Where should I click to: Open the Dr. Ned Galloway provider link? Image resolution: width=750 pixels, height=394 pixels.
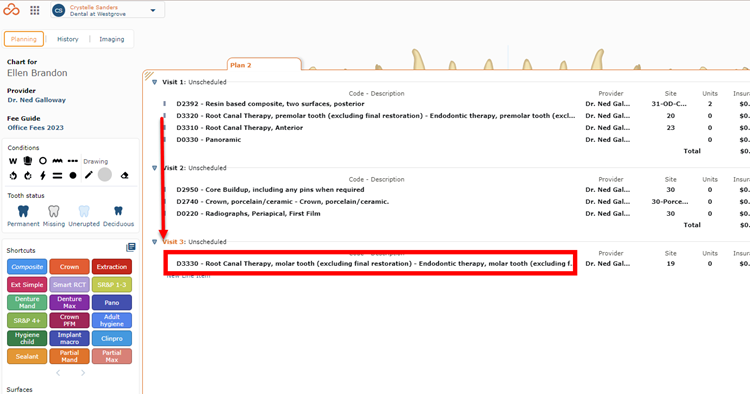click(x=36, y=100)
